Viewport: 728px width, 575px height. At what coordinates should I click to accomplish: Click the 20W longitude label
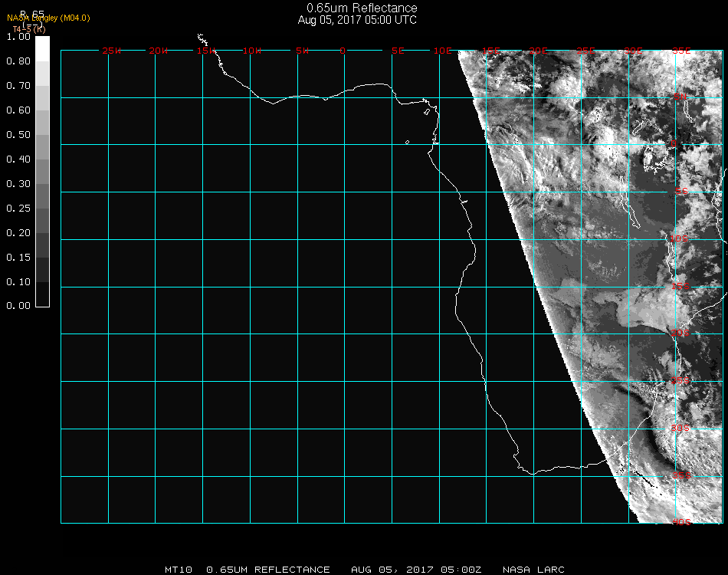(159, 51)
